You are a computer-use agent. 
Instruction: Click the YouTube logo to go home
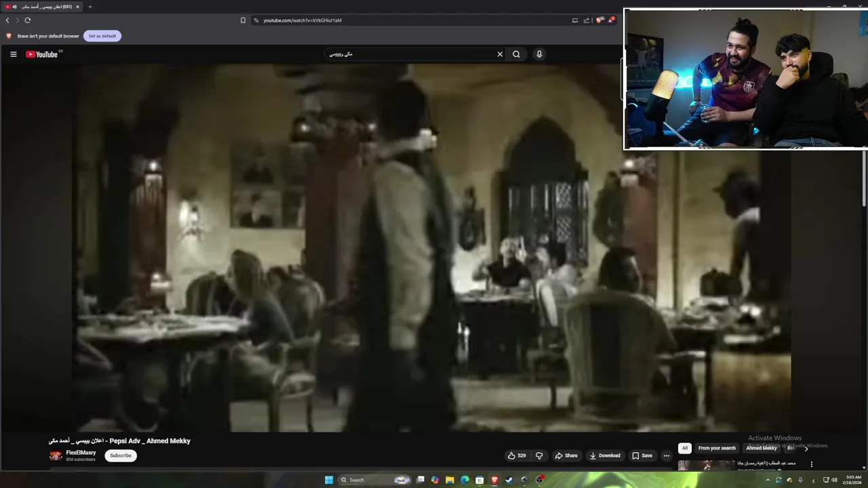click(42, 54)
